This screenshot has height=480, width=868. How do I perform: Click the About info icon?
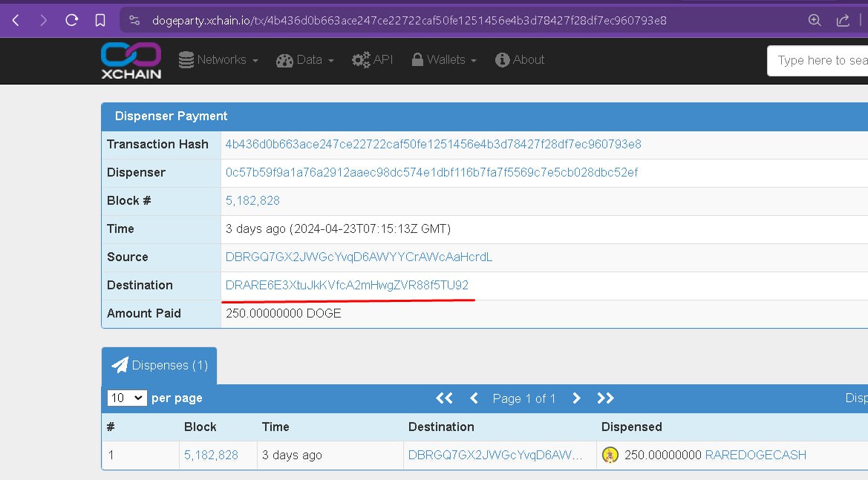pyautogui.click(x=502, y=60)
